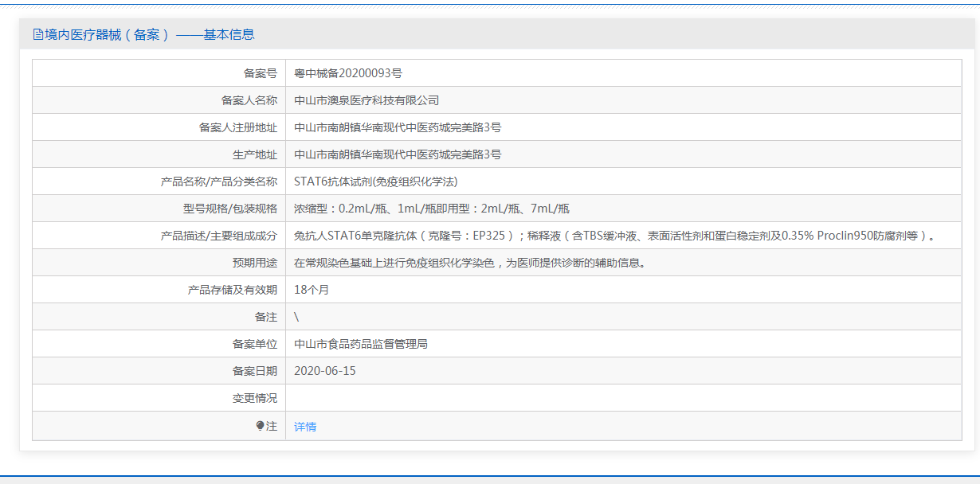Viewport: 980px width, 484px height.
Task: Click the 备案人名称 label
Action: click(x=249, y=100)
